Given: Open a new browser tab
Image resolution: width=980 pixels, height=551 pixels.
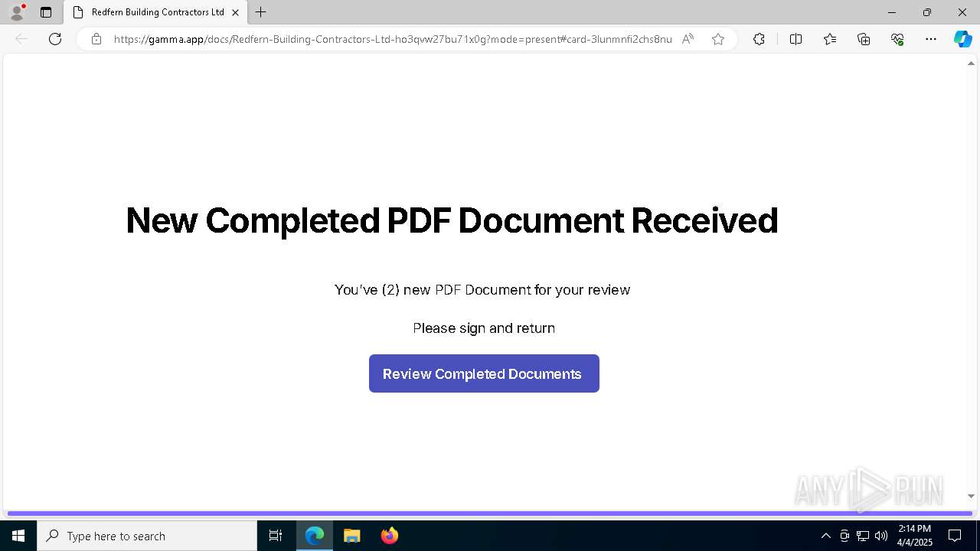Looking at the screenshot, I should [261, 12].
